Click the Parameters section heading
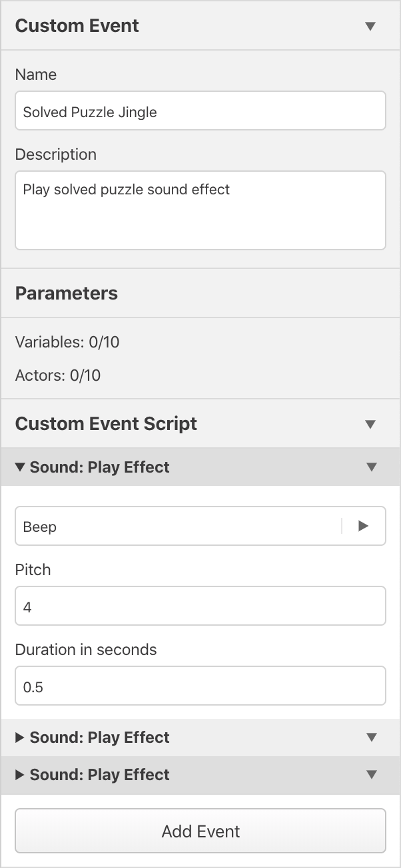This screenshot has height=868, width=401. pos(67,294)
